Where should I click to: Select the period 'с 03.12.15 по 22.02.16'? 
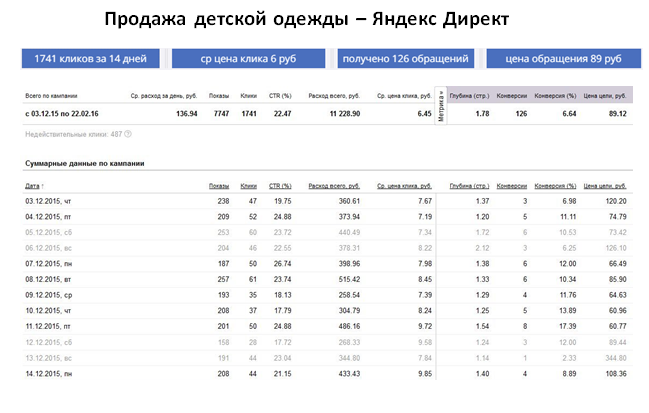(62, 114)
